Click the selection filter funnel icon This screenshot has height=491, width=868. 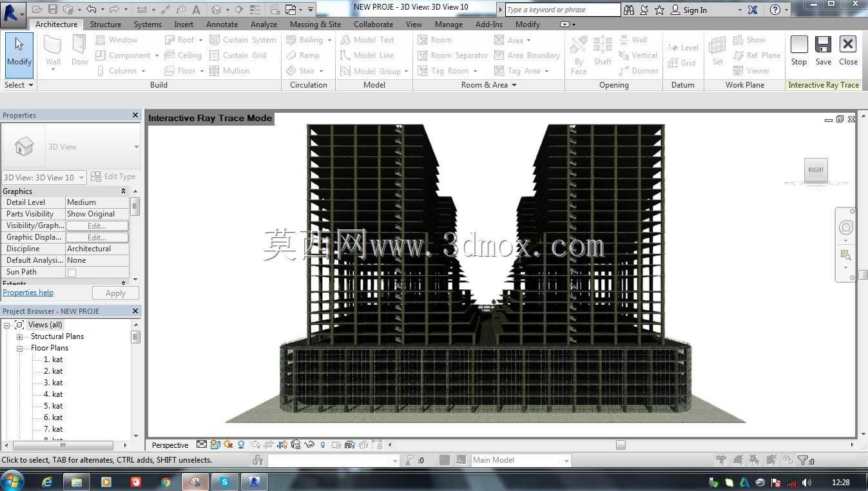(803, 460)
